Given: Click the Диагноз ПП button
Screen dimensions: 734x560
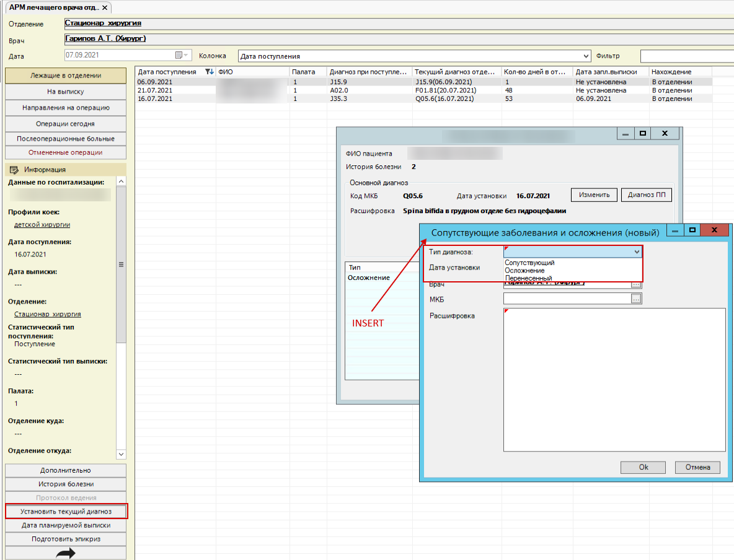Looking at the screenshot, I should 646,195.
